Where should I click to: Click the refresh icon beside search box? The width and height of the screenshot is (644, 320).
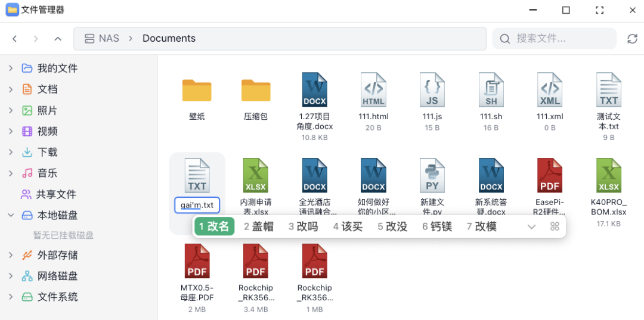[632, 39]
